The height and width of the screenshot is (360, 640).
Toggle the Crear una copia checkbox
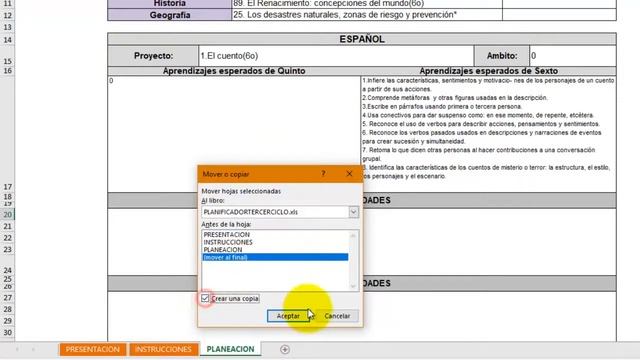205,298
